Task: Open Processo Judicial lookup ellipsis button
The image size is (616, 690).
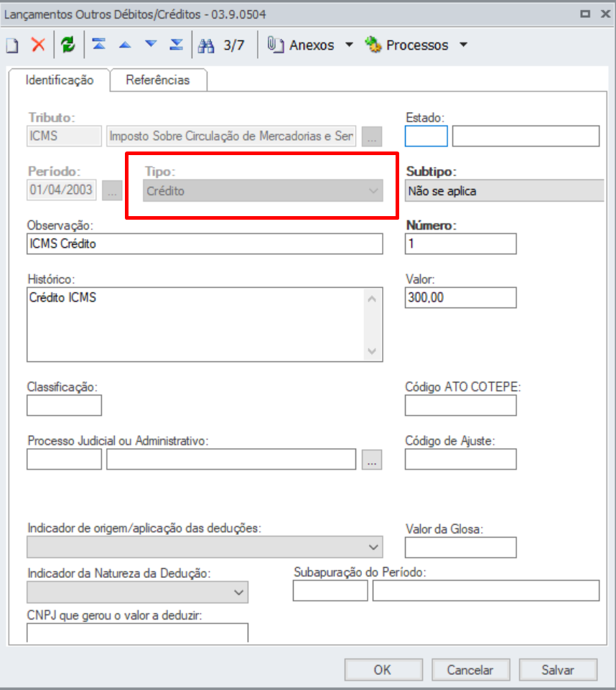Action: [372, 460]
